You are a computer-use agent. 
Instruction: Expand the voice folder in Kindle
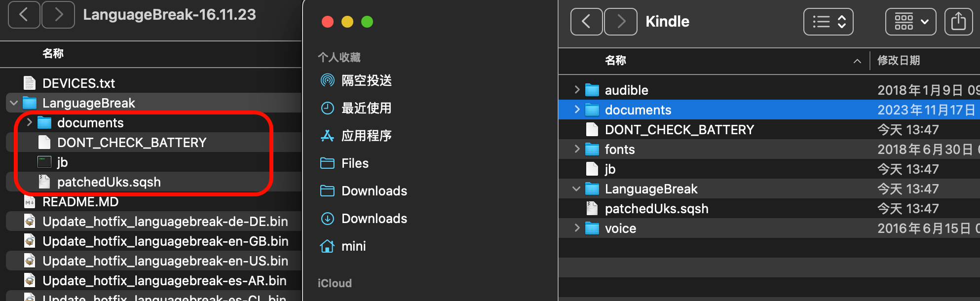click(577, 228)
